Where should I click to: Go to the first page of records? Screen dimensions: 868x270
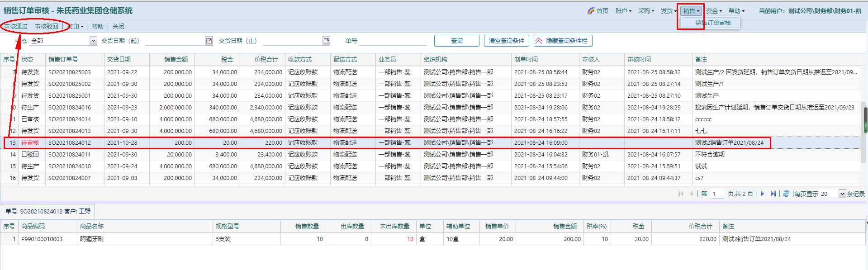coord(681,194)
